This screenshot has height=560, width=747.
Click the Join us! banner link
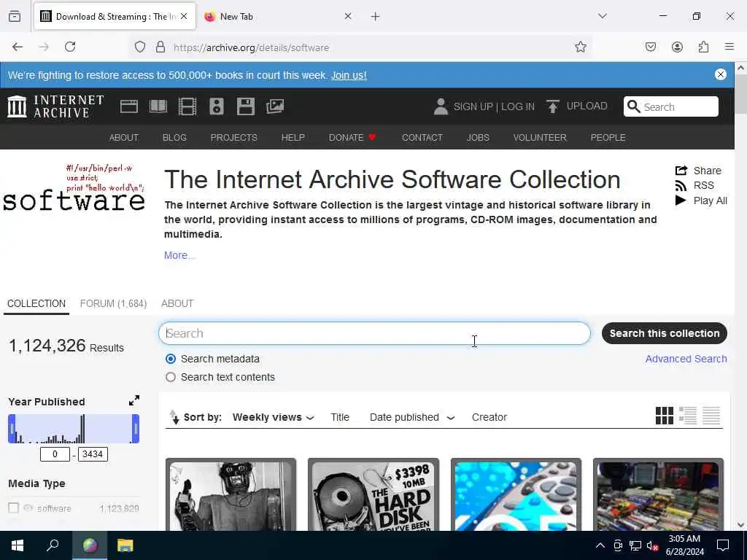tap(349, 75)
